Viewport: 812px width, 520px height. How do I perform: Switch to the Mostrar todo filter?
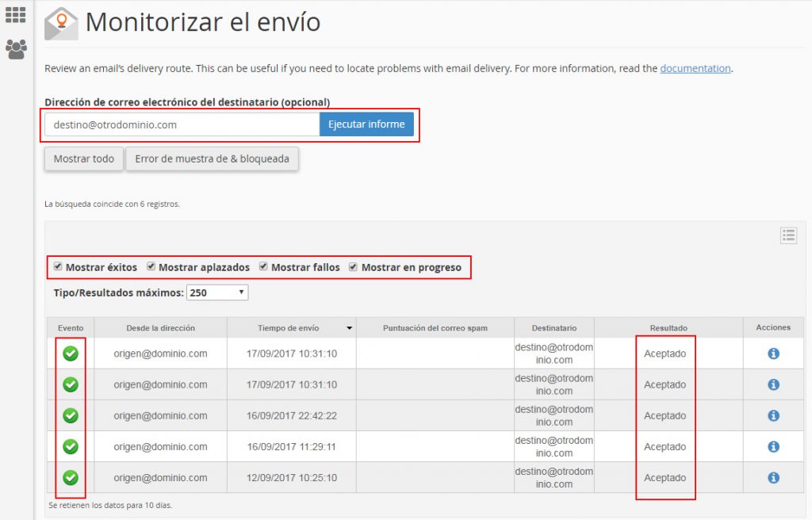pyautogui.click(x=83, y=159)
